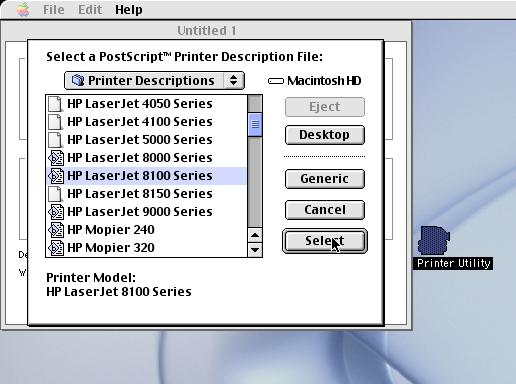Select HP LaserJet 8150 Series file
516x384 pixels.
147,194
